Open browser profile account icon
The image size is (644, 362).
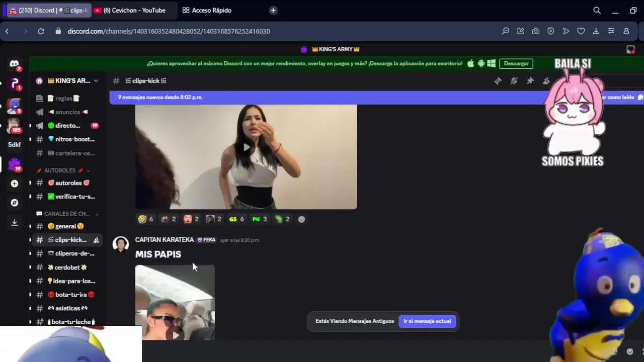tap(626, 31)
